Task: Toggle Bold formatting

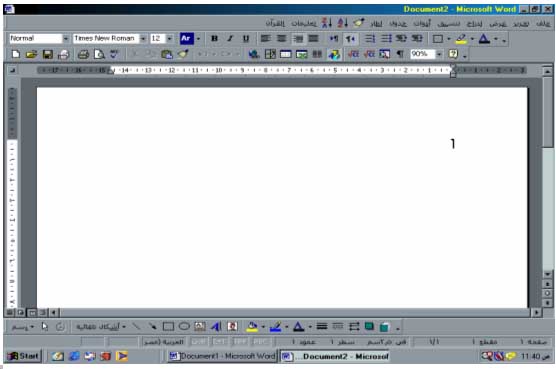Action: [x=214, y=38]
